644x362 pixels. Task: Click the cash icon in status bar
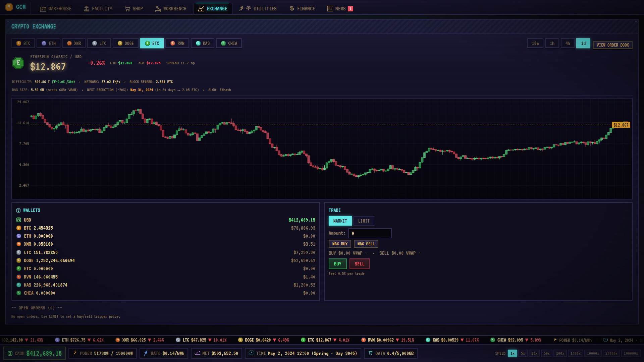(10, 353)
